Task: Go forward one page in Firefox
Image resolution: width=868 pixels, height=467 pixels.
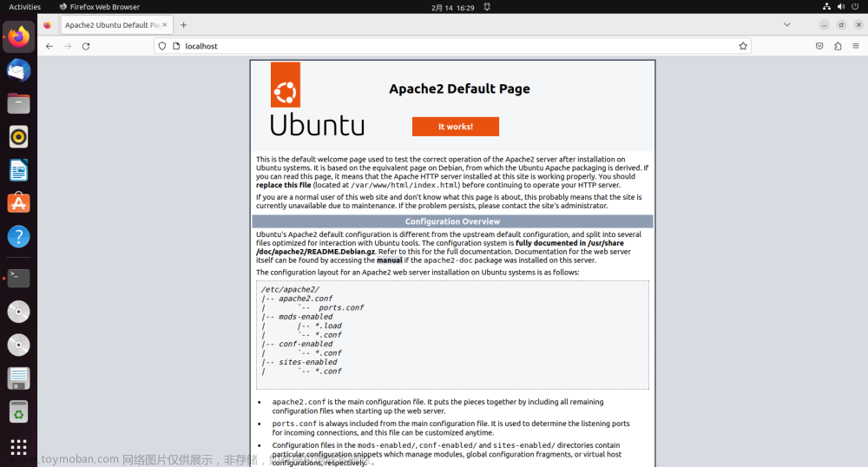Action: [x=68, y=46]
